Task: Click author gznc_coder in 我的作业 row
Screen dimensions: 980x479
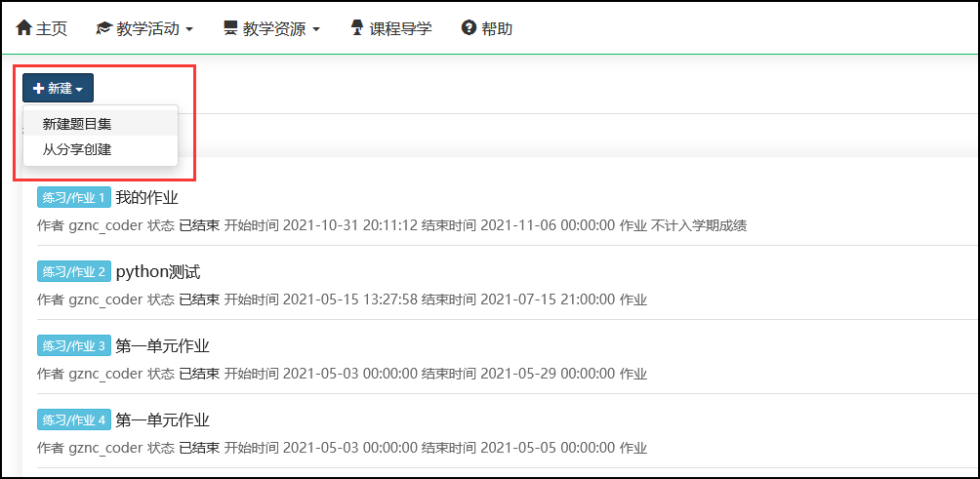Action: [x=105, y=226]
